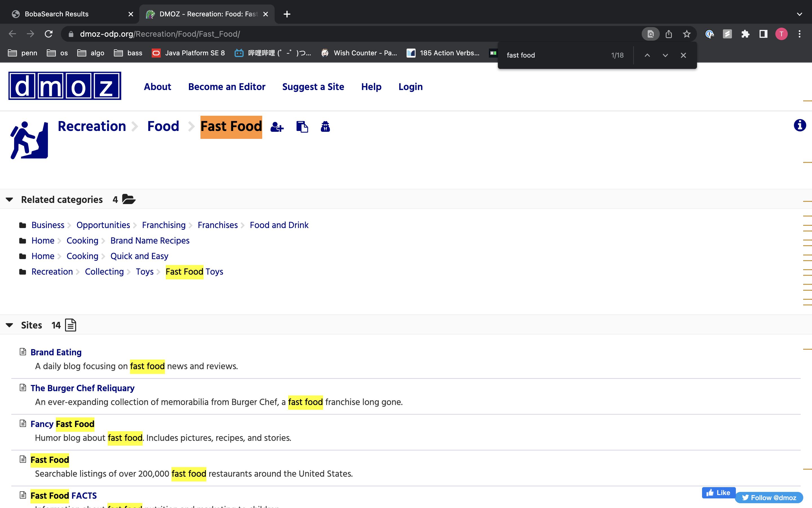The height and width of the screenshot is (508, 812).
Task: Open the Wish Counter bookmark
Action: (359, 53)
